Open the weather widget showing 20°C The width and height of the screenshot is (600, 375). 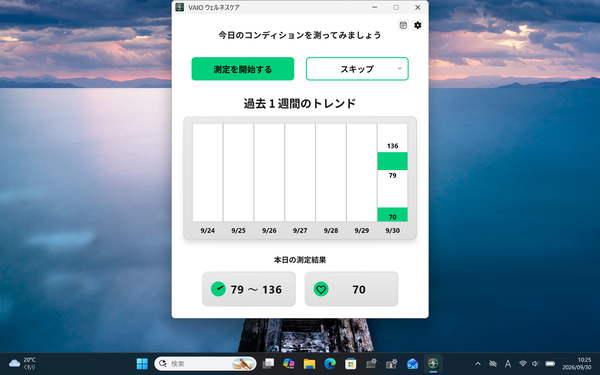point(22,364)
